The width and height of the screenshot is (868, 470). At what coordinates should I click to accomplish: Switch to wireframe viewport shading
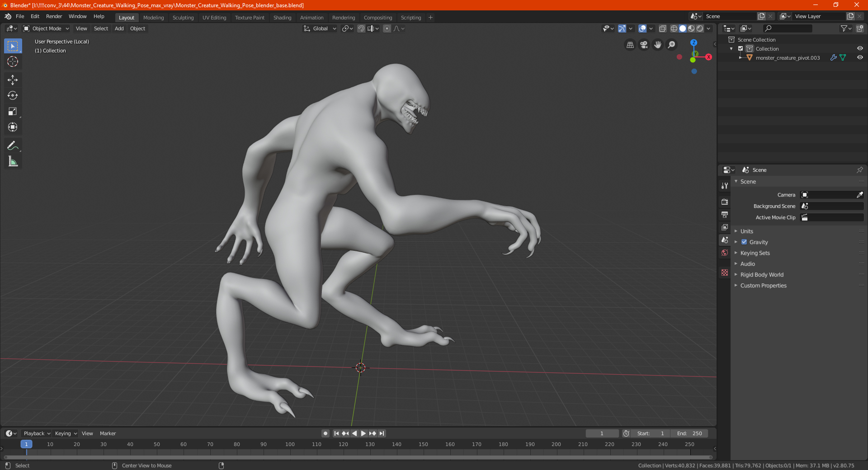(674, 28)
